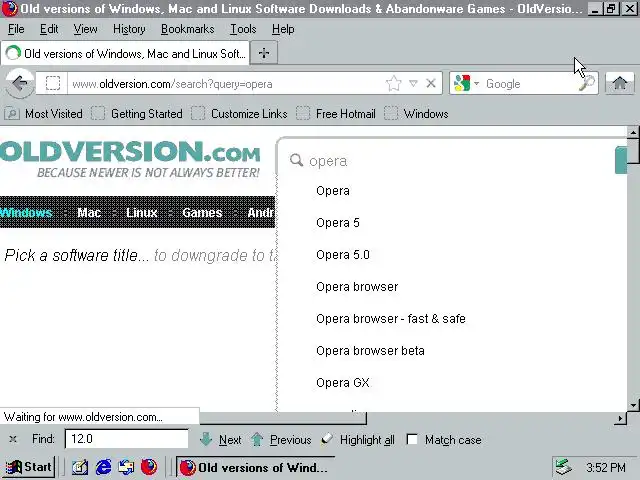Choose the 'Opera 5.0' suggestion
This screenshot has height=480, width=640.
(x=342, y=254)
